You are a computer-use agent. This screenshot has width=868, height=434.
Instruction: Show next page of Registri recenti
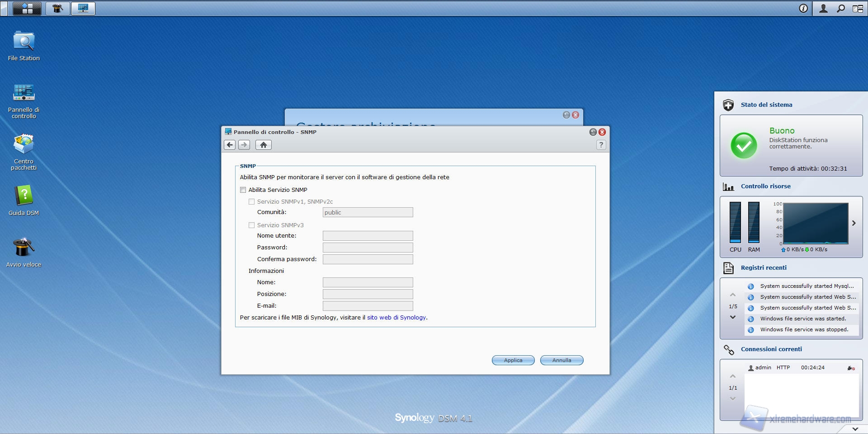click(733, 317)
